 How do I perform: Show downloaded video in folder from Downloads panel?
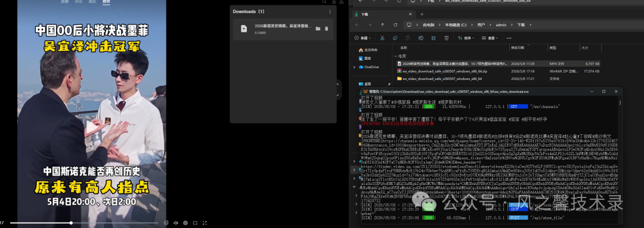click(x=318, y=29)
